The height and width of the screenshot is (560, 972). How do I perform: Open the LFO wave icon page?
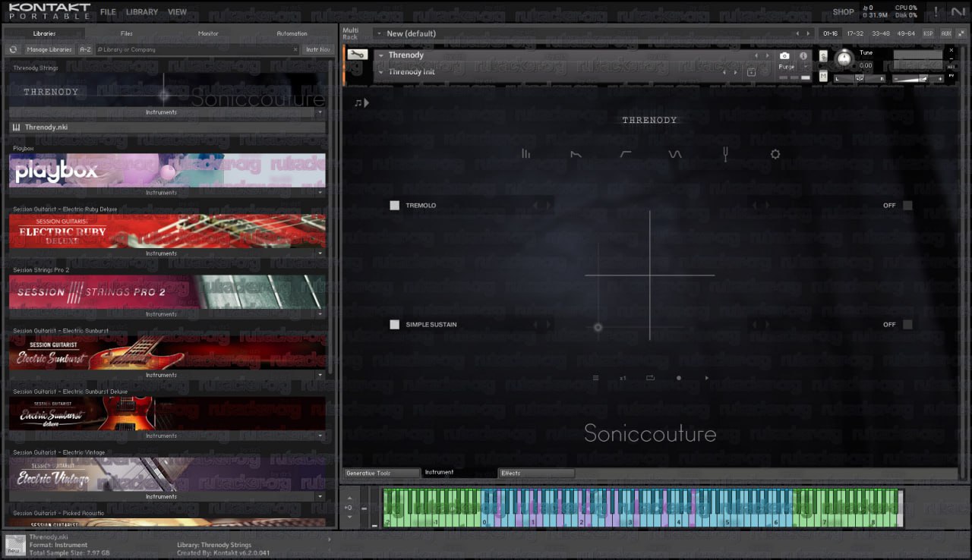tap(675, 154)
